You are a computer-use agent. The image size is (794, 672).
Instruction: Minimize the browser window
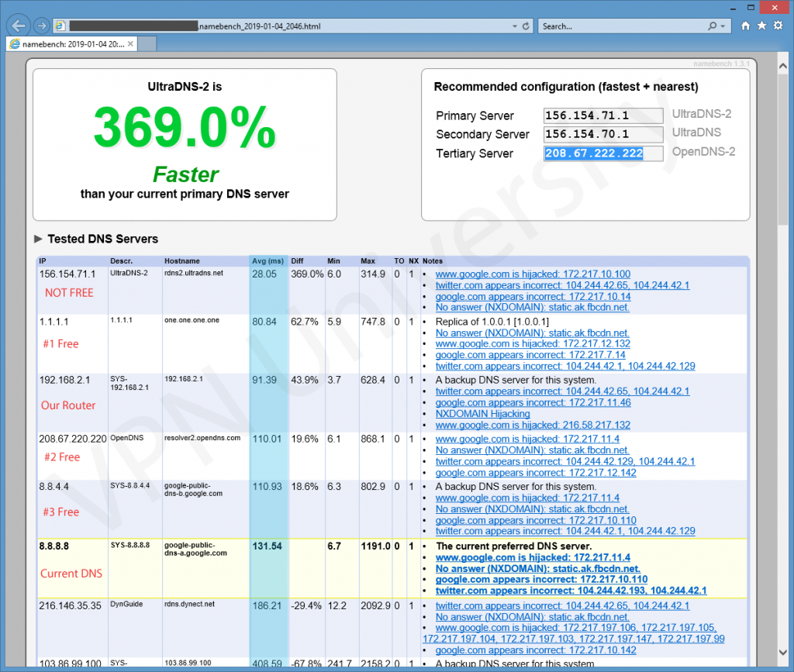(x=733, y=8)
